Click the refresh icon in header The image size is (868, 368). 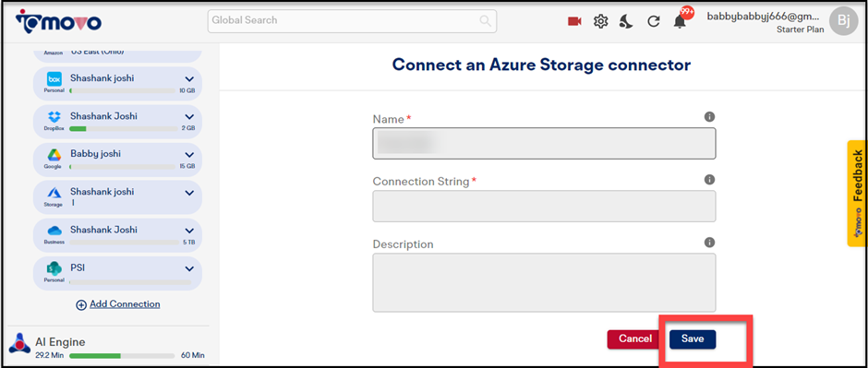click(x=654, y=21)
